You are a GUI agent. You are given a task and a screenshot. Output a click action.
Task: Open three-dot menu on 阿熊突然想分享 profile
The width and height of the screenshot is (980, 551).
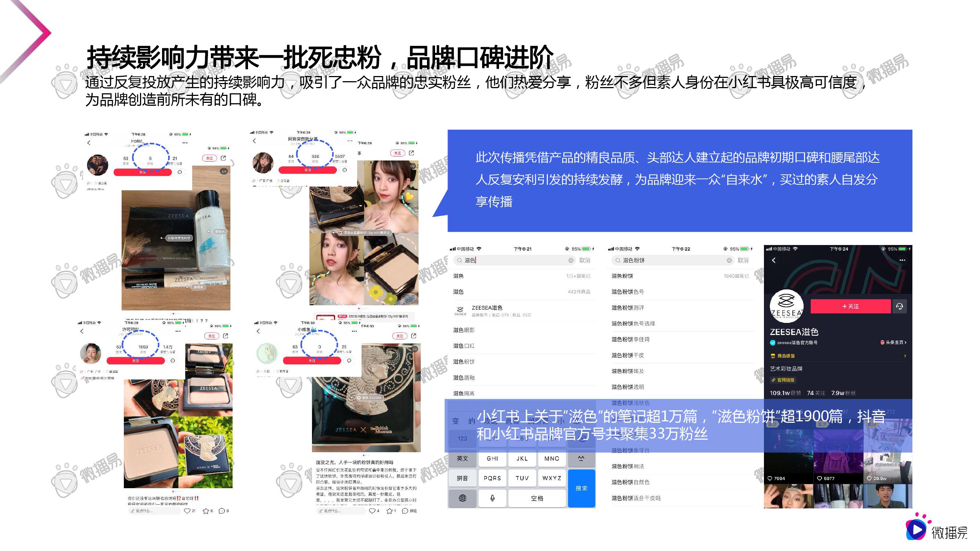click(x=350, y=141)
